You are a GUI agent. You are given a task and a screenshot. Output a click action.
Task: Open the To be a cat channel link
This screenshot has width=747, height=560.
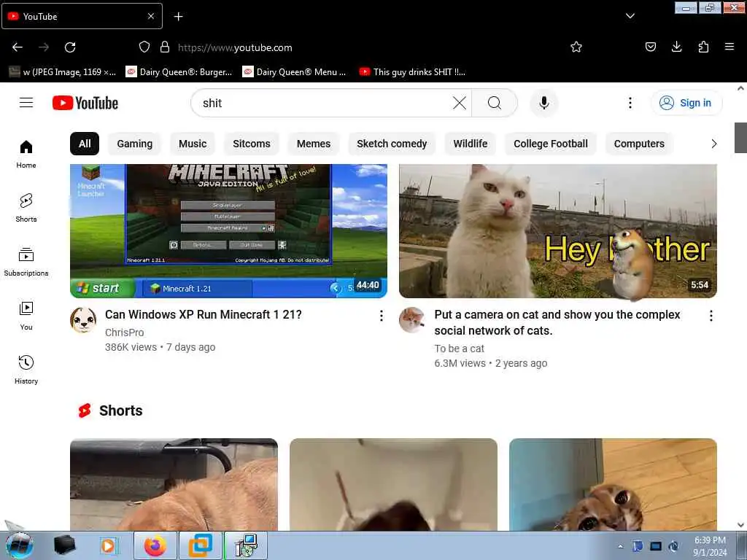(x=460, y=349)
